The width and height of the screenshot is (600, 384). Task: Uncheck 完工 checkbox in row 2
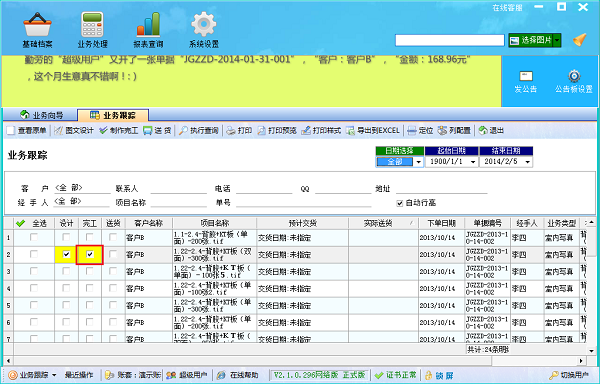point(90,254)
